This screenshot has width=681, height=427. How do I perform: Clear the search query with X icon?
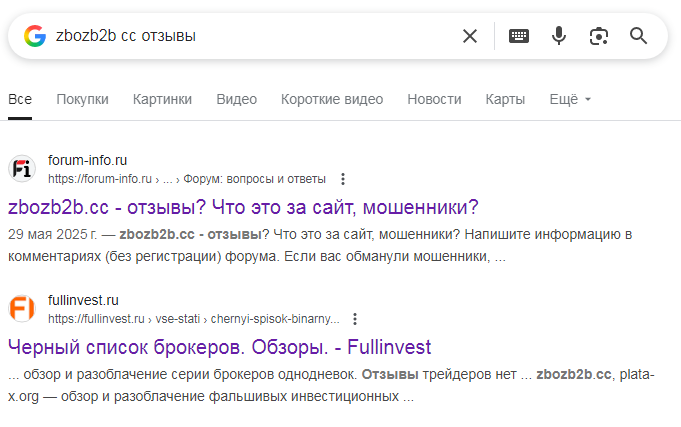(x=470, y=36)
